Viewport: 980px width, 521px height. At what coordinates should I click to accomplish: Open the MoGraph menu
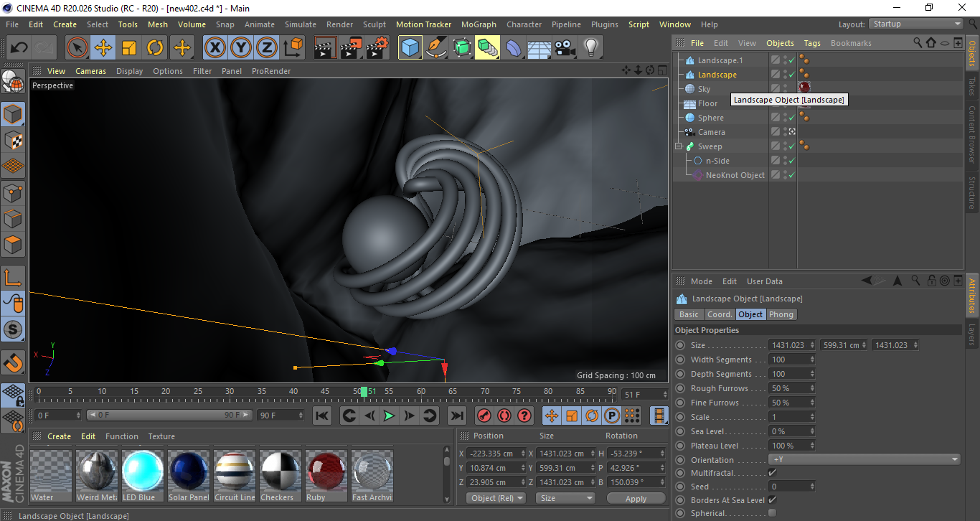(479, 24)
